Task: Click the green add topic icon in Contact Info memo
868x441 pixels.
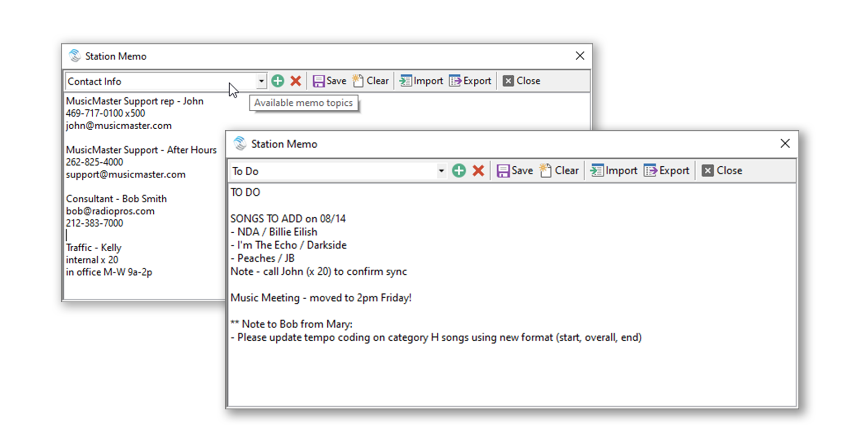Action: coord(278,81)
